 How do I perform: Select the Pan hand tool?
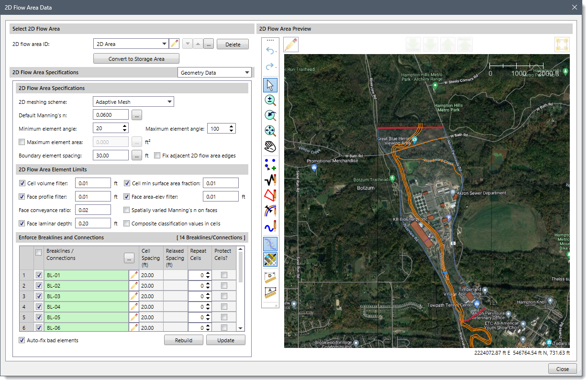pos(271,146)
